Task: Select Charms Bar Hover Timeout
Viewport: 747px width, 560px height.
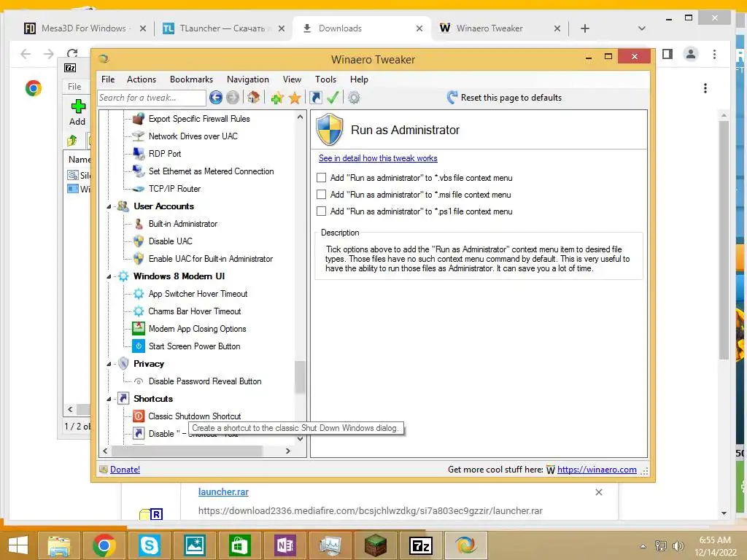Action: (x=194, y=311)
